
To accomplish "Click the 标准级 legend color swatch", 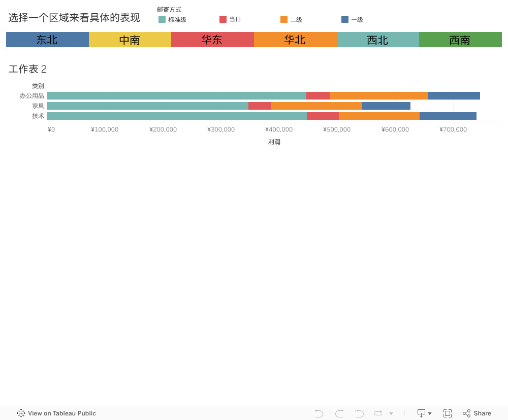I will pos(162,19).
